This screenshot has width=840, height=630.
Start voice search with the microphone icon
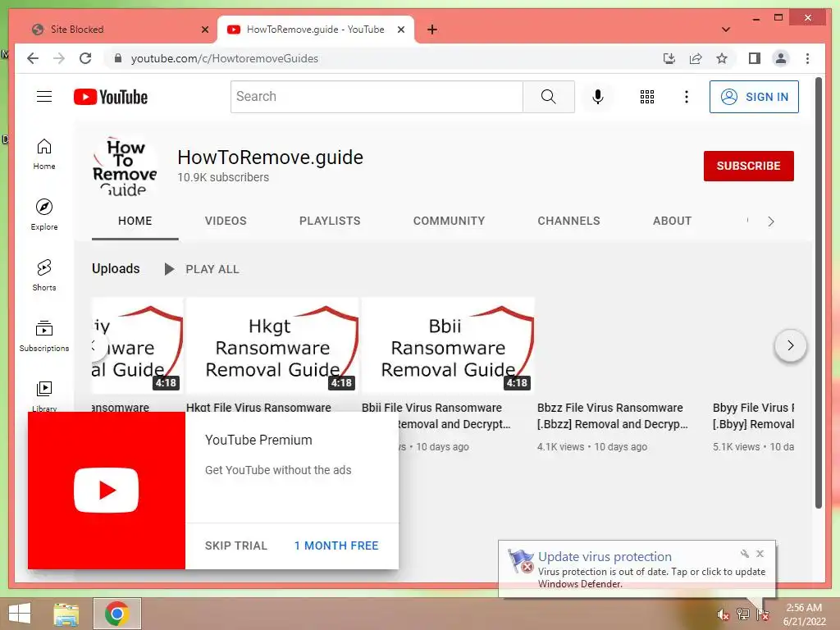point(598,97)
